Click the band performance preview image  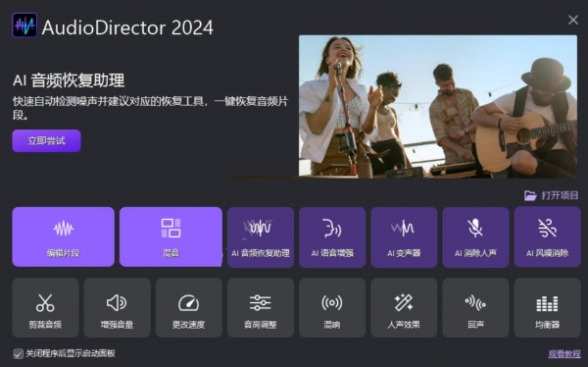click(438, 106)
